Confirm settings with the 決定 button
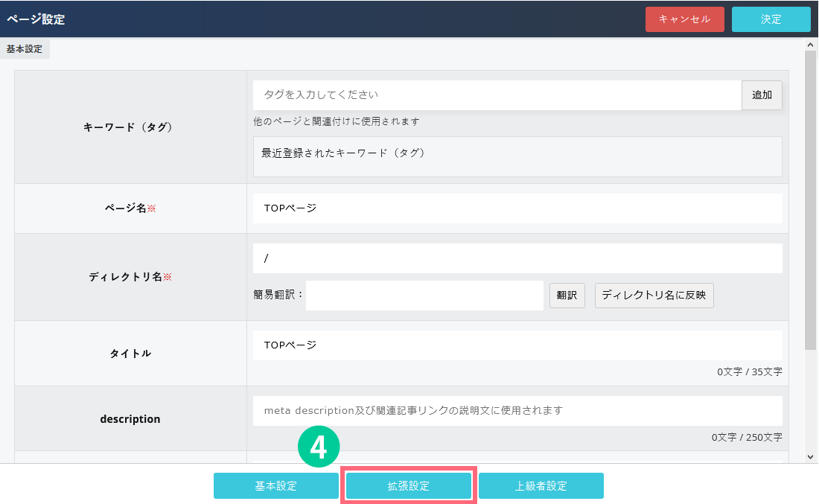Viewport: 819px width, 504px height. (x=771, y=19)
